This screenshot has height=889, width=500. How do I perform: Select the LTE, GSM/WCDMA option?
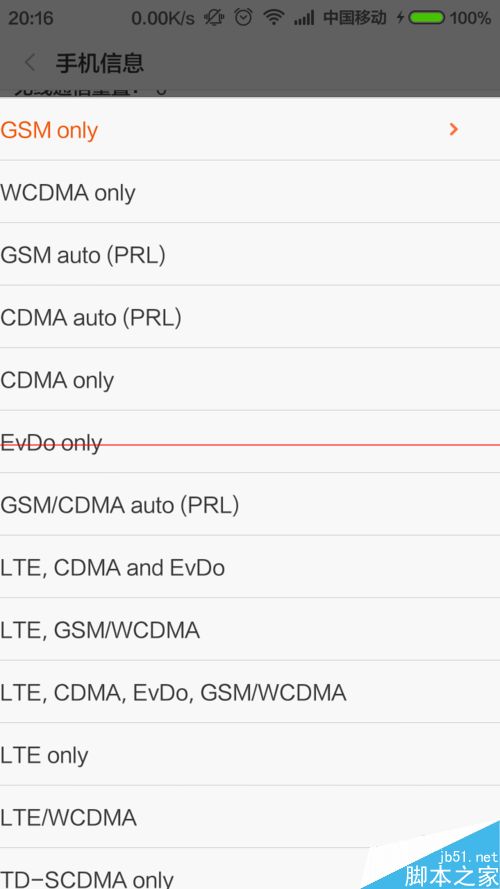coord(250,629)
